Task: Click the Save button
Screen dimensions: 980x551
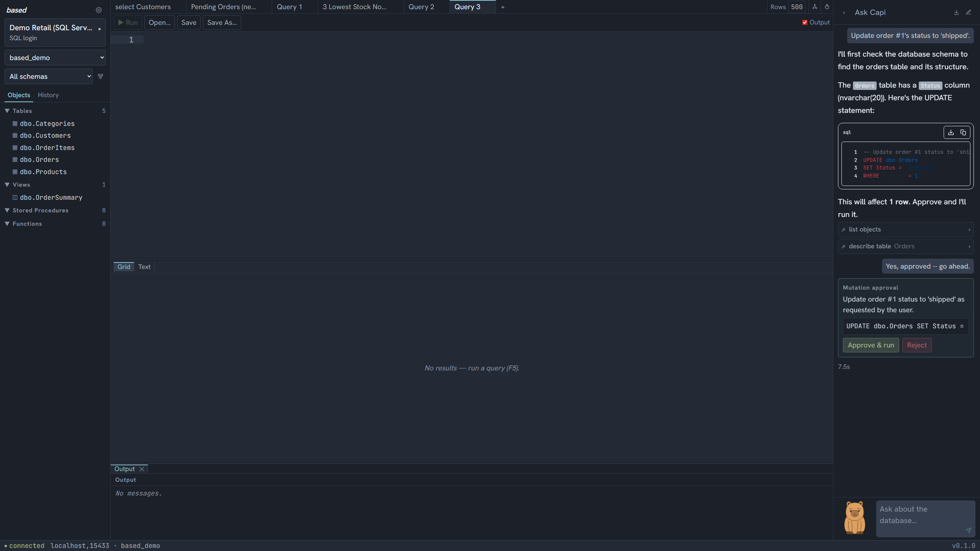Action: (189, 23)
